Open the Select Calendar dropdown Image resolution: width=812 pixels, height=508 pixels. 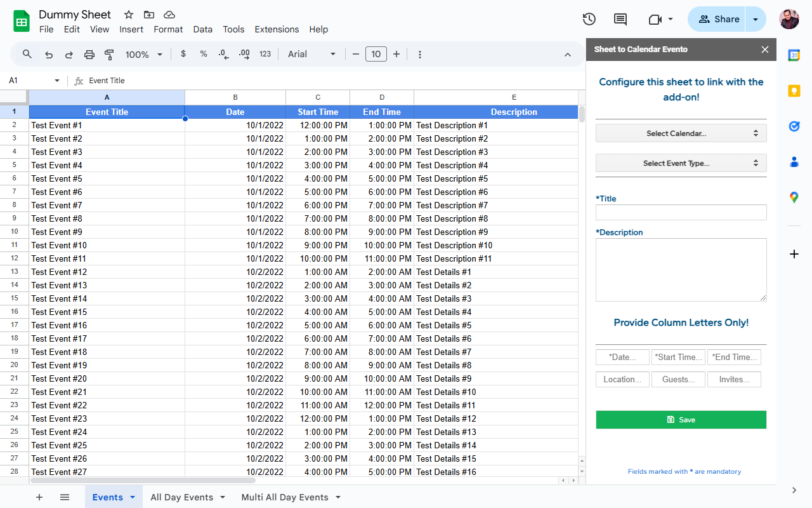click(681, 133)
